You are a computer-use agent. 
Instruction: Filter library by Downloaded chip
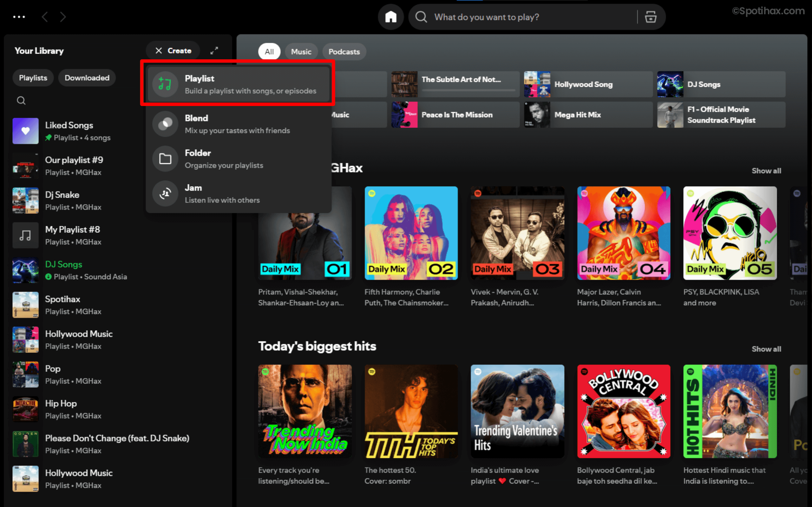pyautogui.click(x=87, y=78)
